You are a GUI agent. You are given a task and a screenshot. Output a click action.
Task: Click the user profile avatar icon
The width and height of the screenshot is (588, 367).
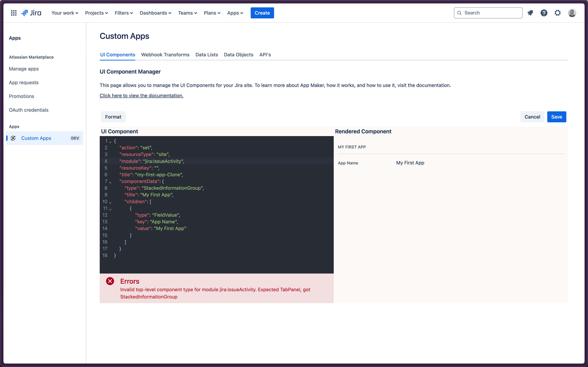pyautogui.click(x=572, y=13)
